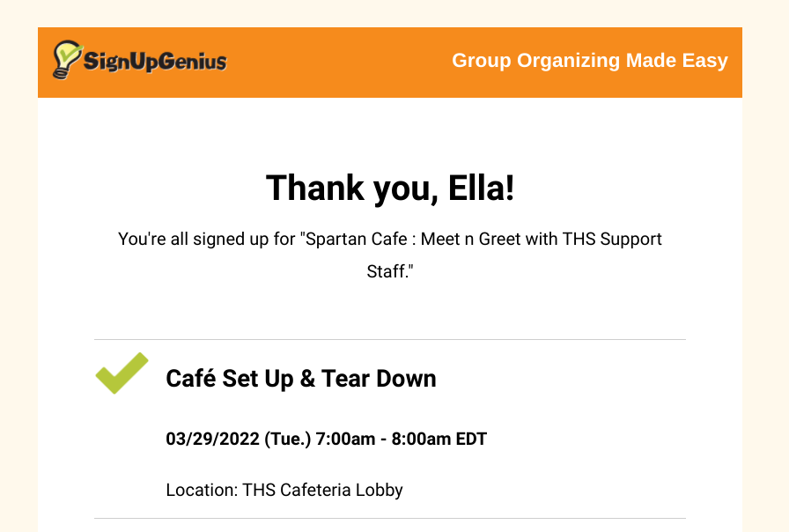This screenshot has width=789, height=532.
Task: Click the green checkmark icon
Action: (122, 373)
